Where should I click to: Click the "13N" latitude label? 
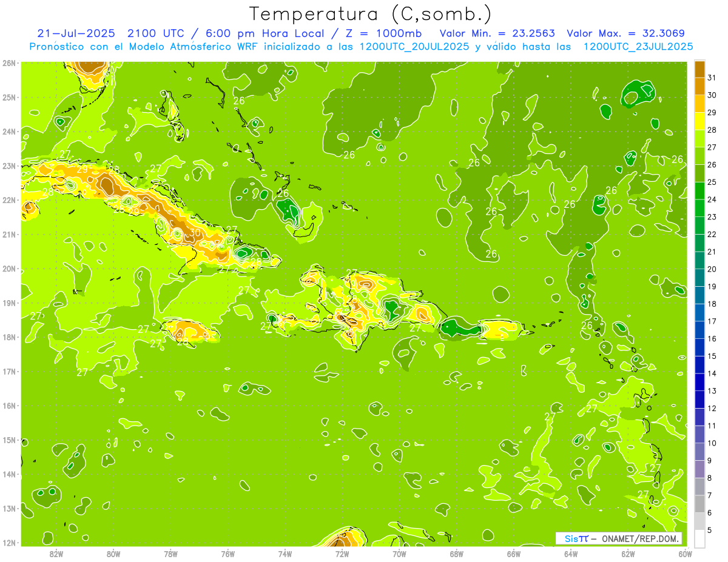[9, 508]
